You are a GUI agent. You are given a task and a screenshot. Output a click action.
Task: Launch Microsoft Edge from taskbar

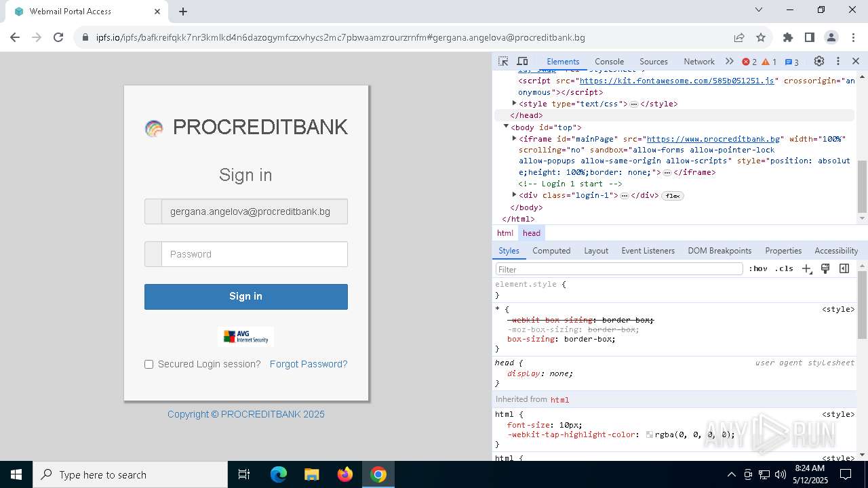point(279,474)
